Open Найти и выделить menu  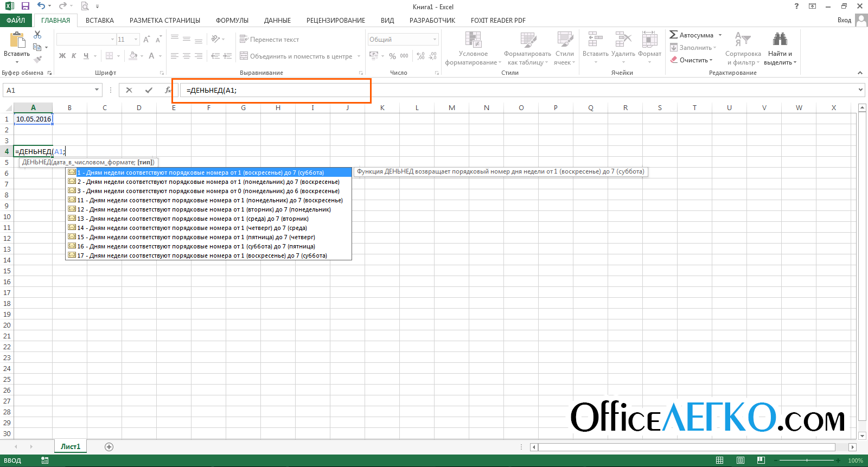(780, 48)
